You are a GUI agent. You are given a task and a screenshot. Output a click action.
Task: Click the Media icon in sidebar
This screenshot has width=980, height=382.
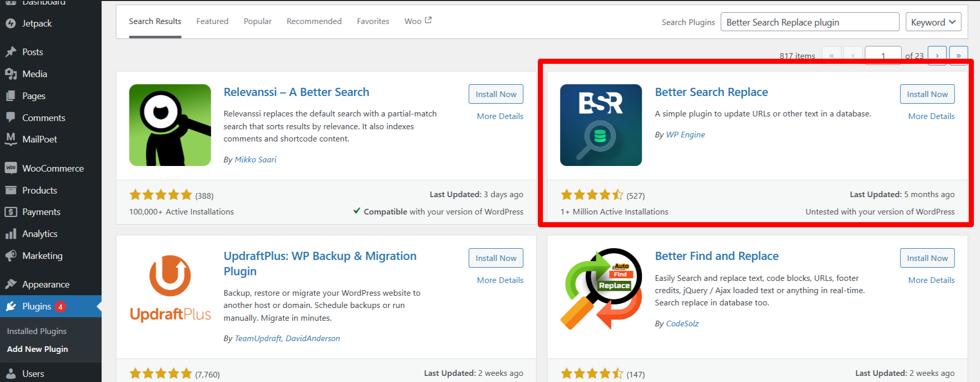click(x=11, y=74)
